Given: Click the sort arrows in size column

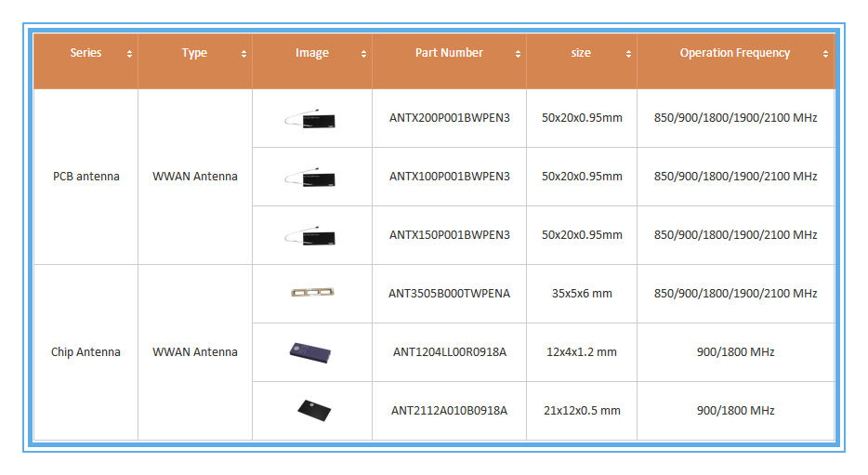Looking at the screenshot, I should tap(628, 54).
